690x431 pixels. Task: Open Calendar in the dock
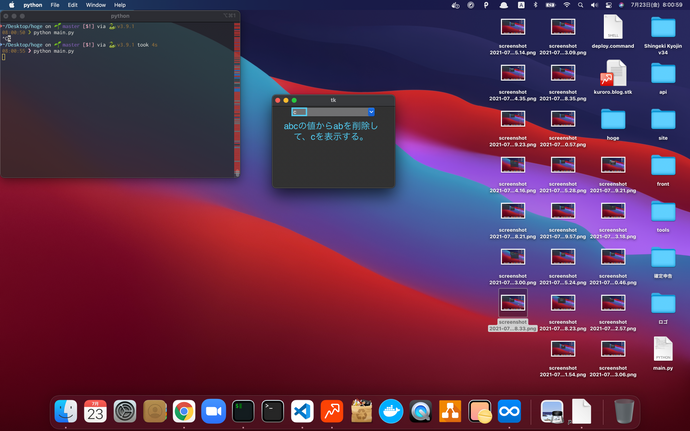click(x=95, y=411)
